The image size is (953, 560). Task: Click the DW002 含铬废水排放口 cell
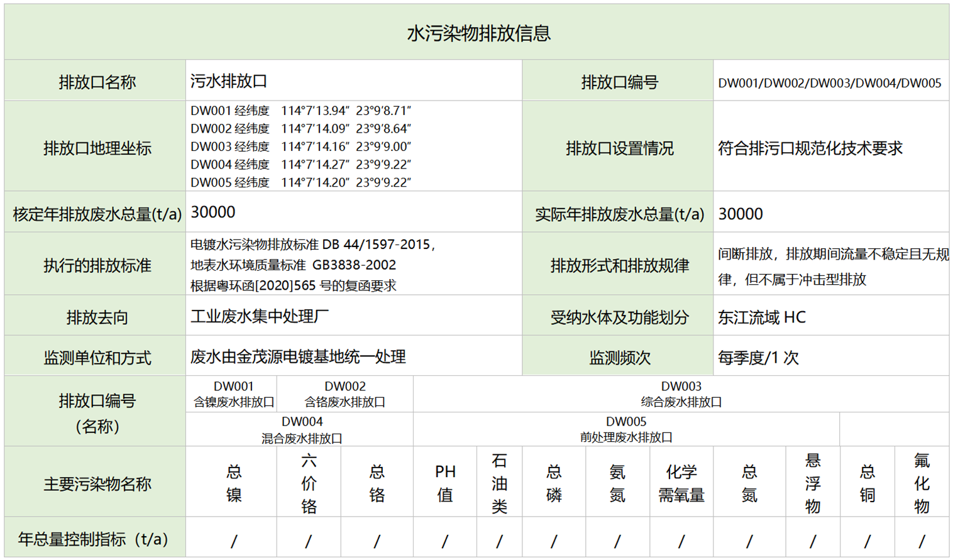pos(344,394)
